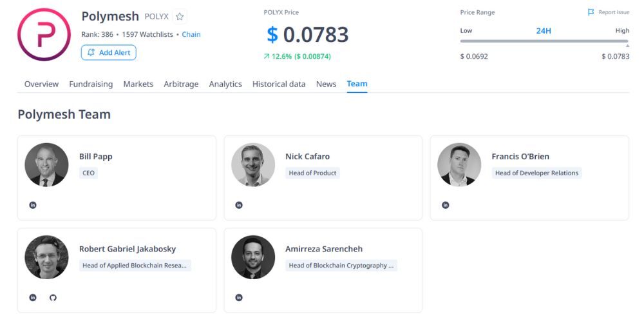Image resolution: width=644 pixels, height=314 pixels.
Task: Open Francis O'Brien's LinkedIn icon
Action: 445,205
